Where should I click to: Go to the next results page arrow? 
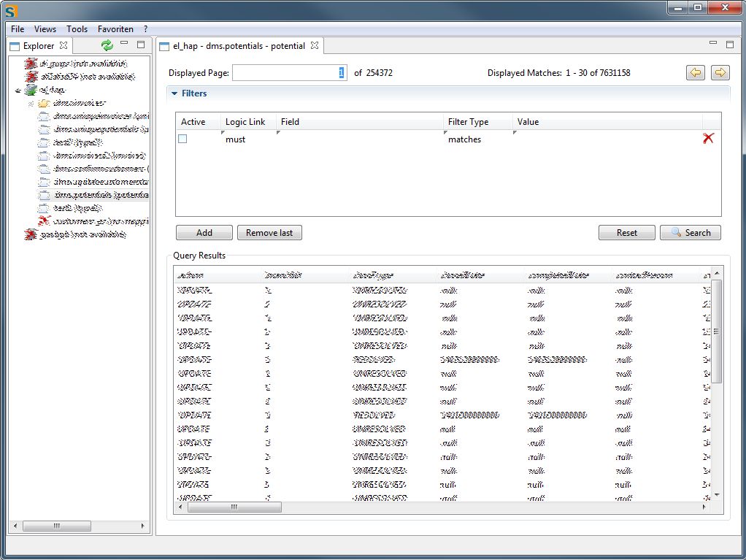720,73
